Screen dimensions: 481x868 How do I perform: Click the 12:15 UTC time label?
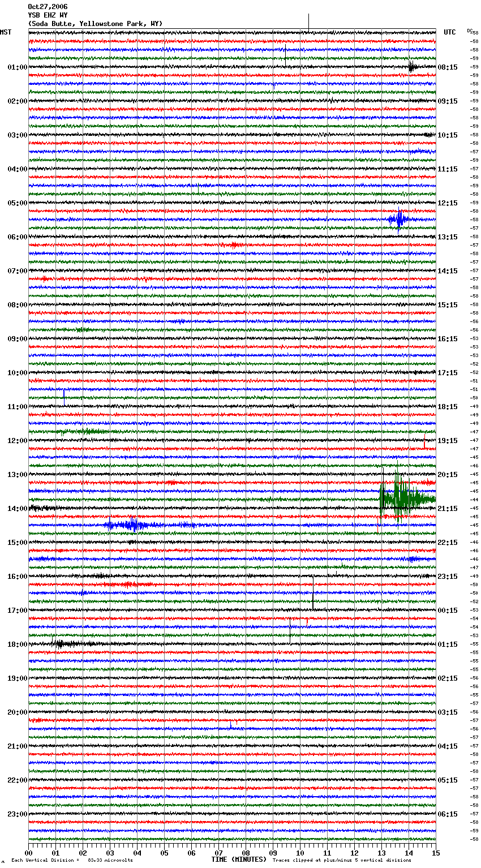click(448, 203)
